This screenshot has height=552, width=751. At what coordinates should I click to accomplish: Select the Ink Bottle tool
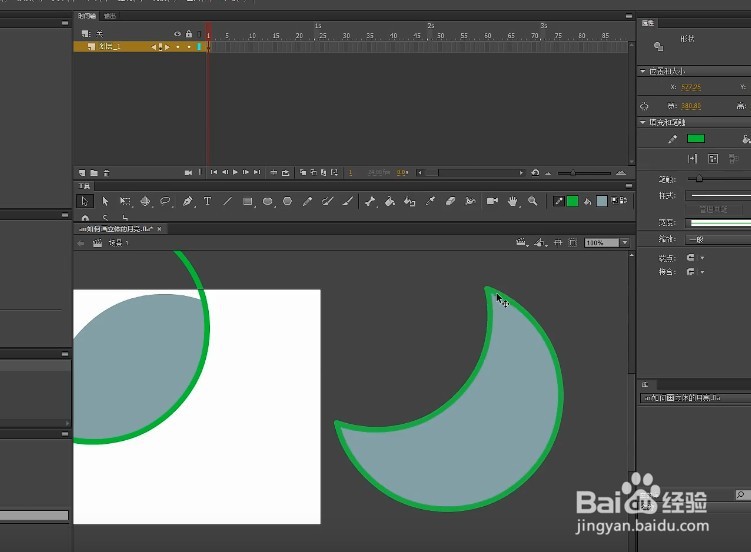click(x=410, y=201)
